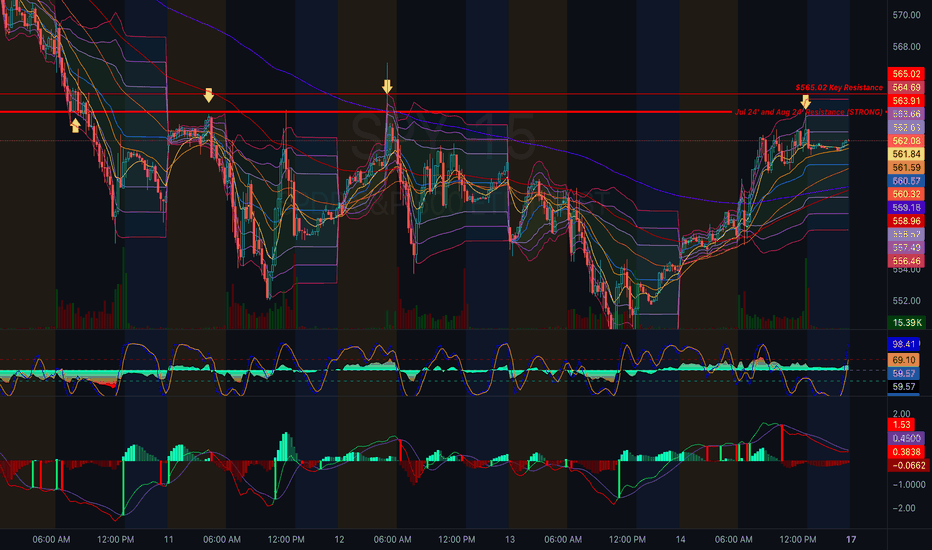Click the -0.0662 histogram value tag

tap(907, 465)
